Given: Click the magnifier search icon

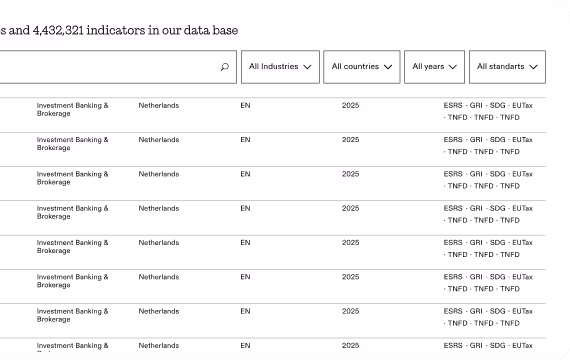Looking at the screenshot, I should click(225, 67).
